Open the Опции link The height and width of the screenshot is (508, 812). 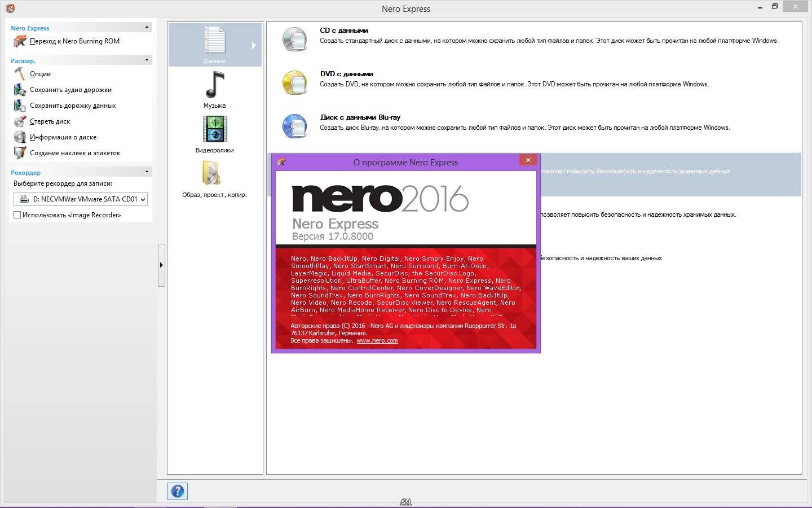tap(40, 74)
